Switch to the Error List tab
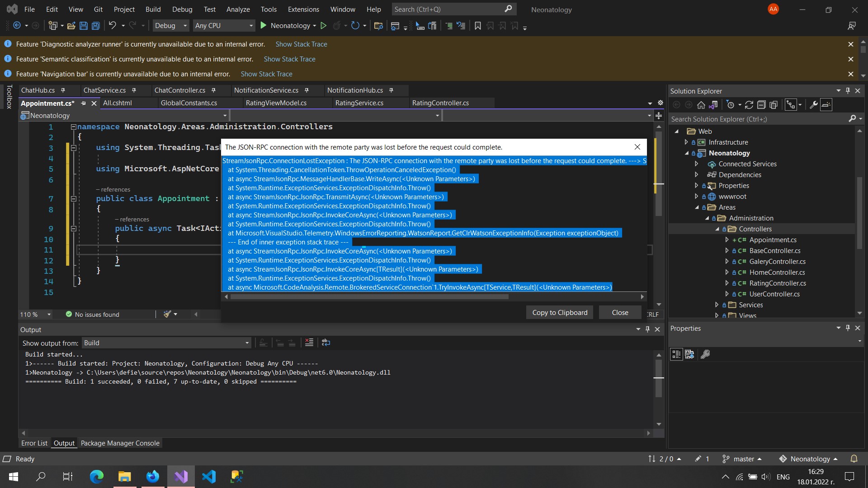 pos(34,443)
